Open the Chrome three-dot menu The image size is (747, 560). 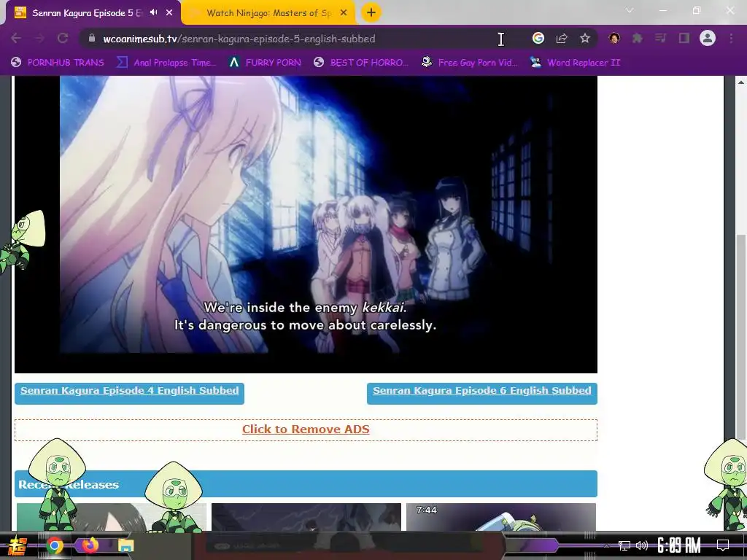click(x=731, y=38)
